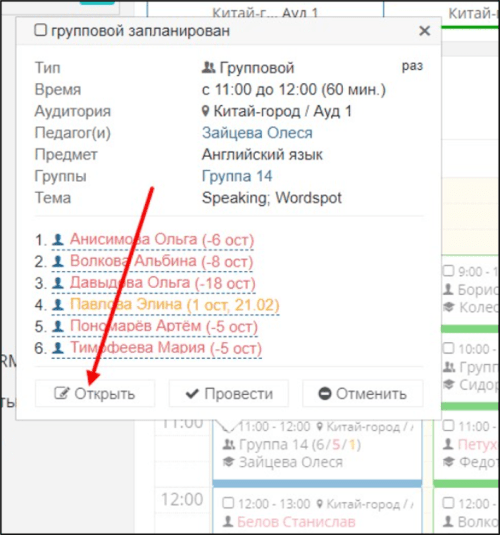Click the student icon beside Анисимова Ольга
Screen dimensions: 500x535
58,240
